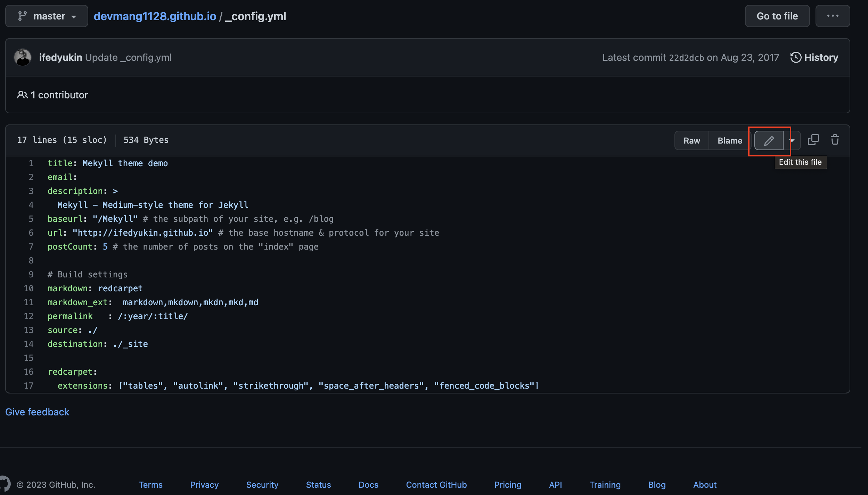Image resolution: width=868 pixels, height=495 pixels.
Task: Open the Update _config.yml commit message
Action: tap(128, 57)
